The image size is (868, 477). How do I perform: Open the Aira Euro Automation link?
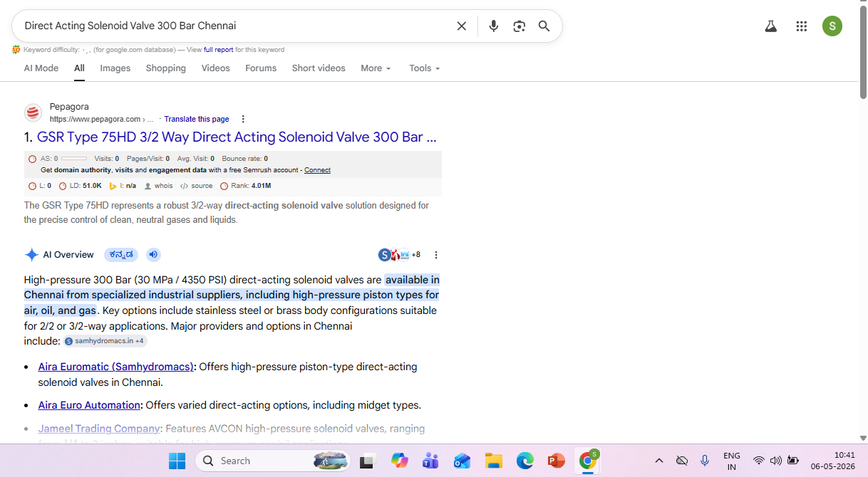click(89, 405)
